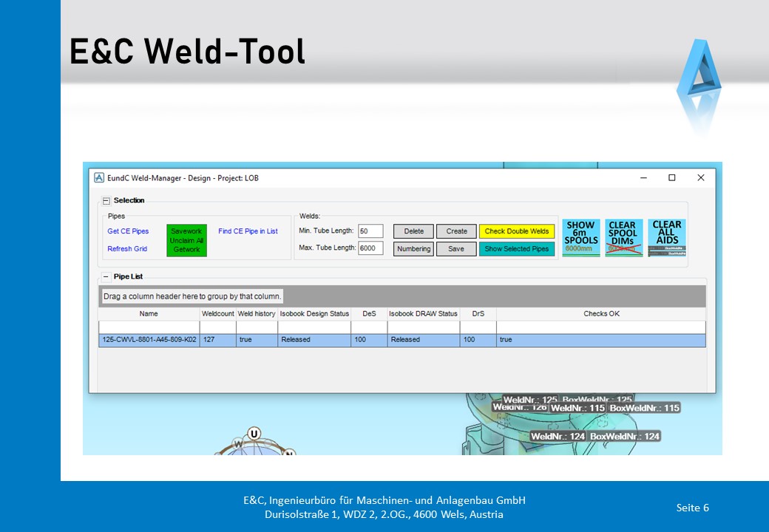Collapse the Pipe List group
The height and width of the screenshot is (532, 769).
pos(106,276)
